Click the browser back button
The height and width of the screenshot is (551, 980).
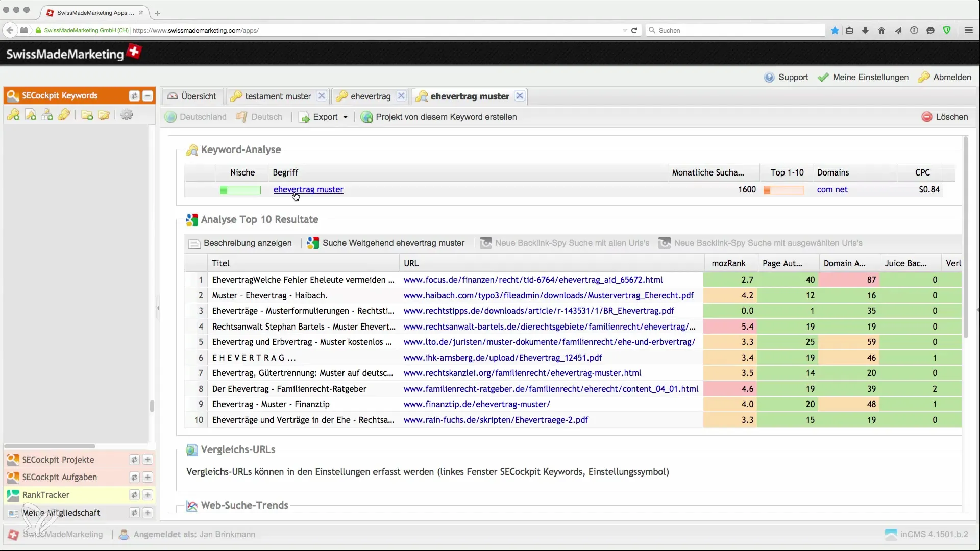(10, 30)
